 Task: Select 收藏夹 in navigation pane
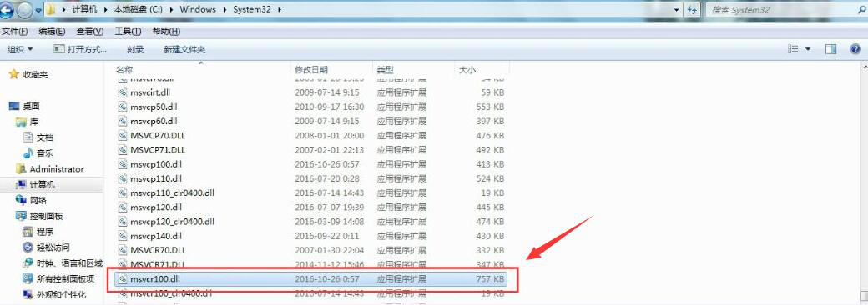[35, 75]
